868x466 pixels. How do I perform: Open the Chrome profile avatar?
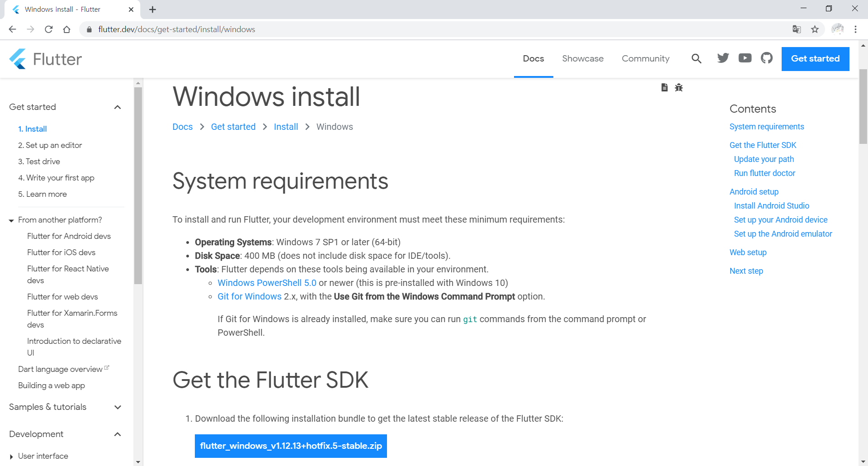837,29
